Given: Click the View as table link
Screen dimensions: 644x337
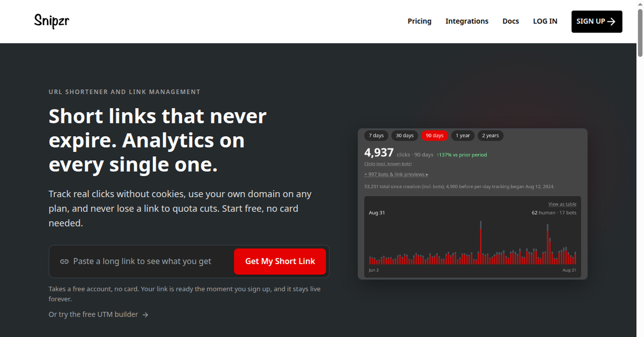Looking at the screenshot, I should [562, 204].
